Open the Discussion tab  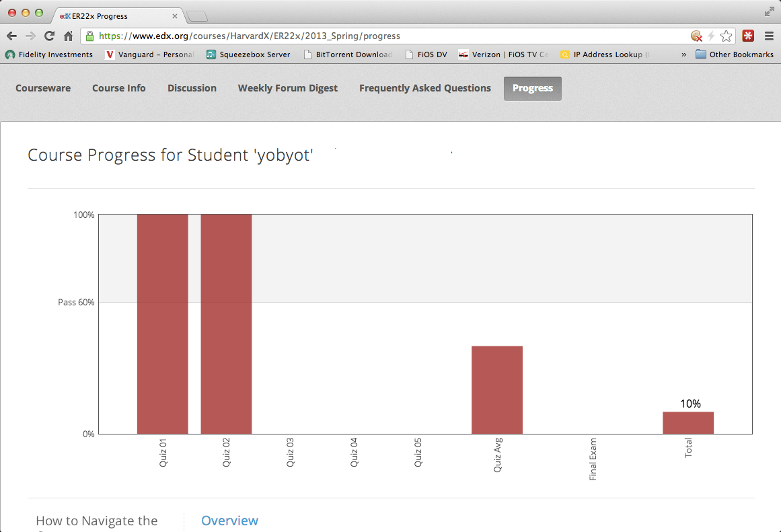click(x=192, y=88)
